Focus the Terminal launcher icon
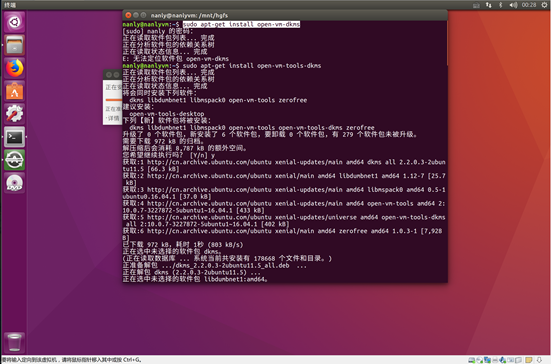 tap(14, 137)
